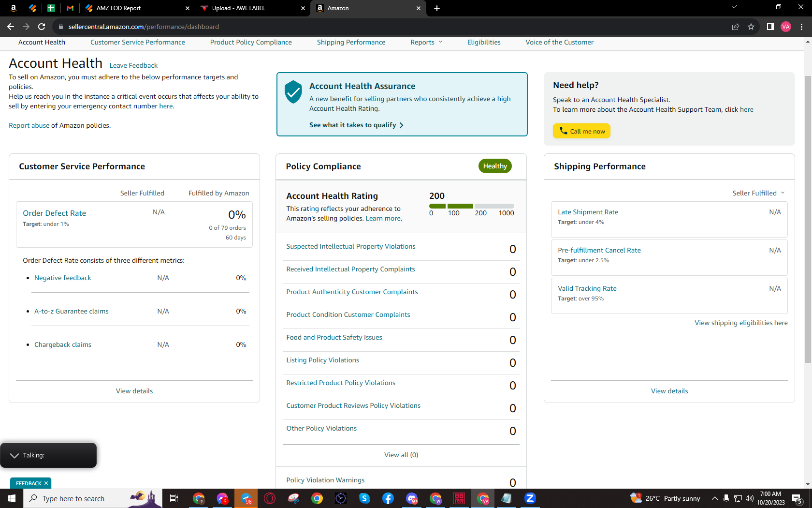This screenshot has width=812, height=508.
Task: Toggle the browser side panel
Action: tap(770, 27)
